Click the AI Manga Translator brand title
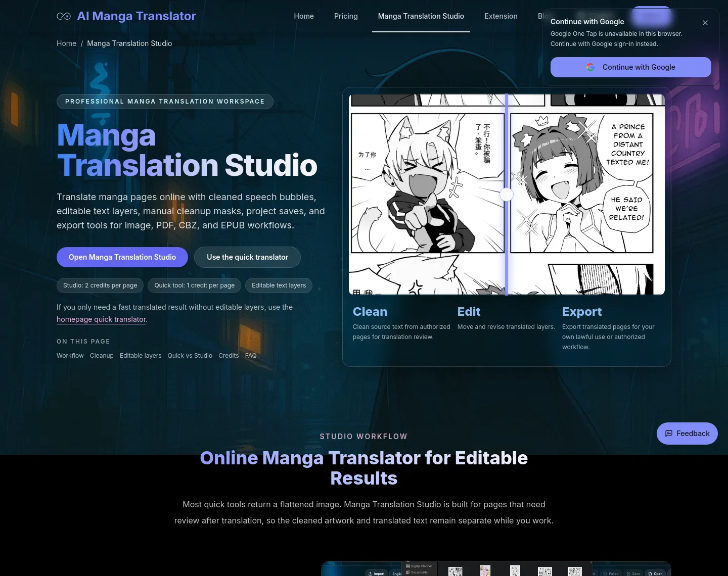 click(x=136, y=16)
